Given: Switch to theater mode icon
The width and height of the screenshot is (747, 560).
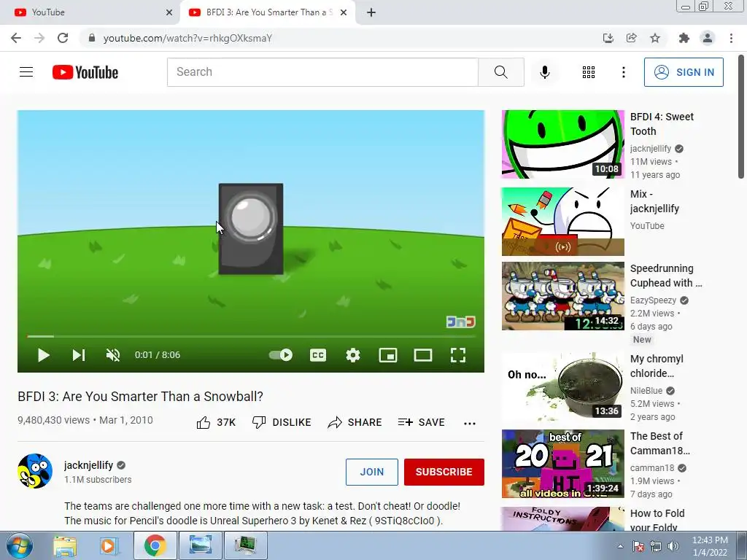Looking at the screenshot, I should (x=423, y=355).
